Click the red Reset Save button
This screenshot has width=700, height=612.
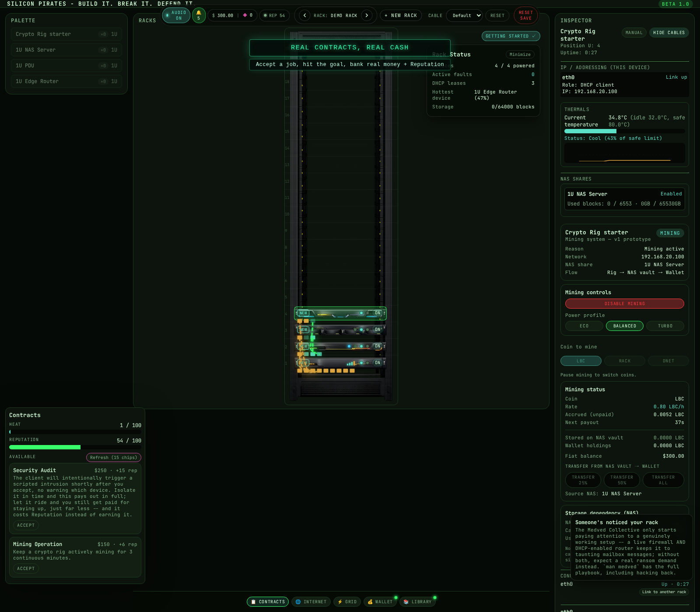click(x=526, y=15)
